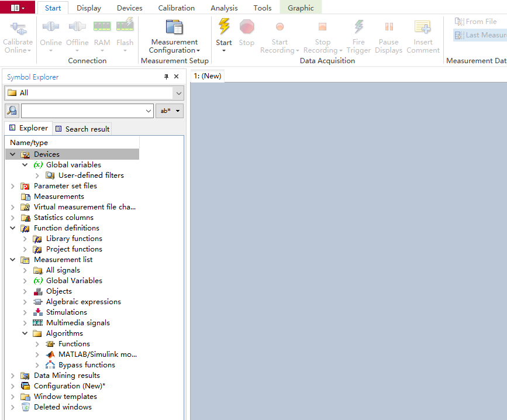Screen dimensions: 507x420
Task: Click Last Measurement button
Action: coord(480,35)
